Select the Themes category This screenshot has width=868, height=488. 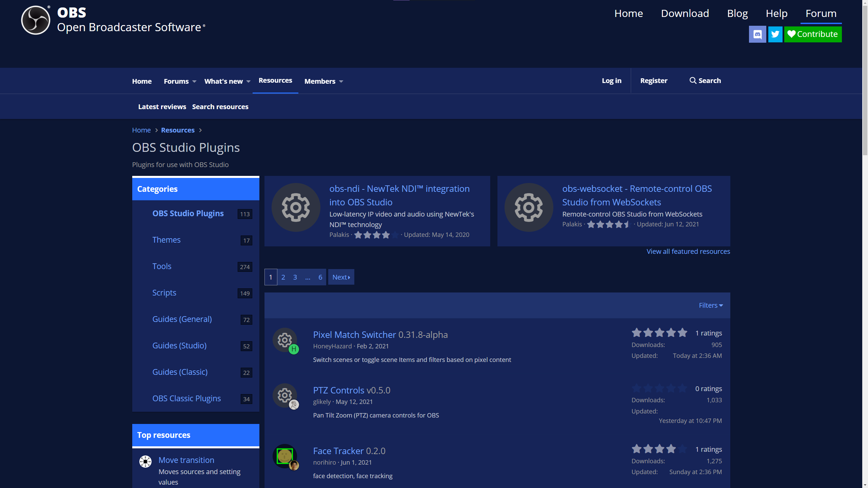pyautogui.click(x=166, y=240)
